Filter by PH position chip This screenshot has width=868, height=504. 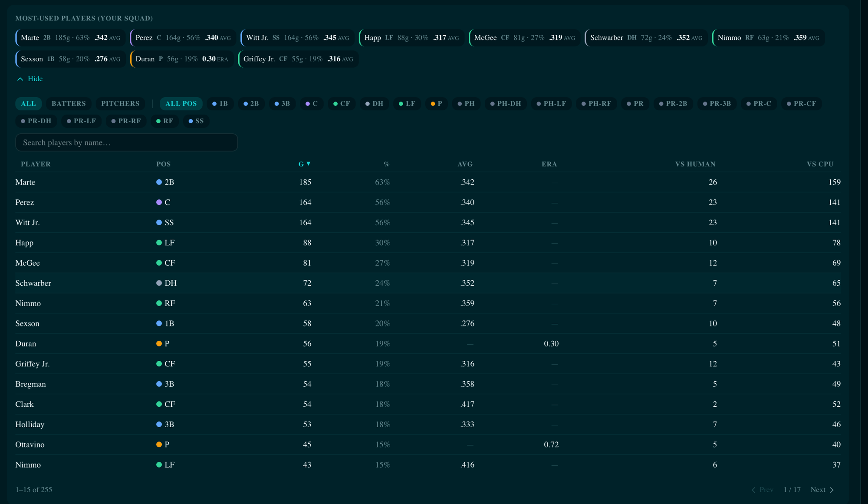point(466,103)
